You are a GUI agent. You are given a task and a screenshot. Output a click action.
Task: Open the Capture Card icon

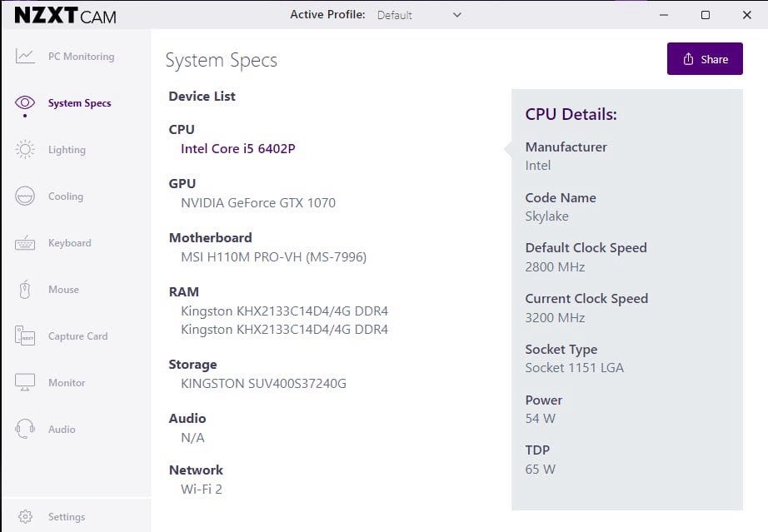coord(25,336)
